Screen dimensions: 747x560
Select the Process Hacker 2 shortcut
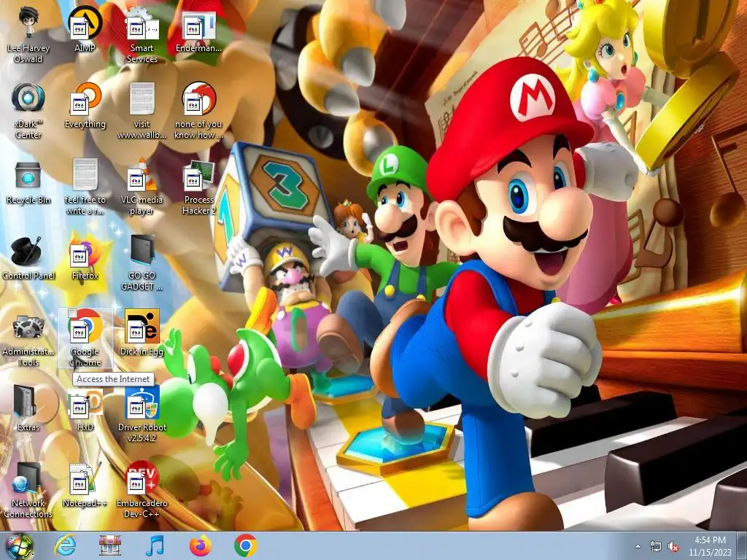coord(198,187)
